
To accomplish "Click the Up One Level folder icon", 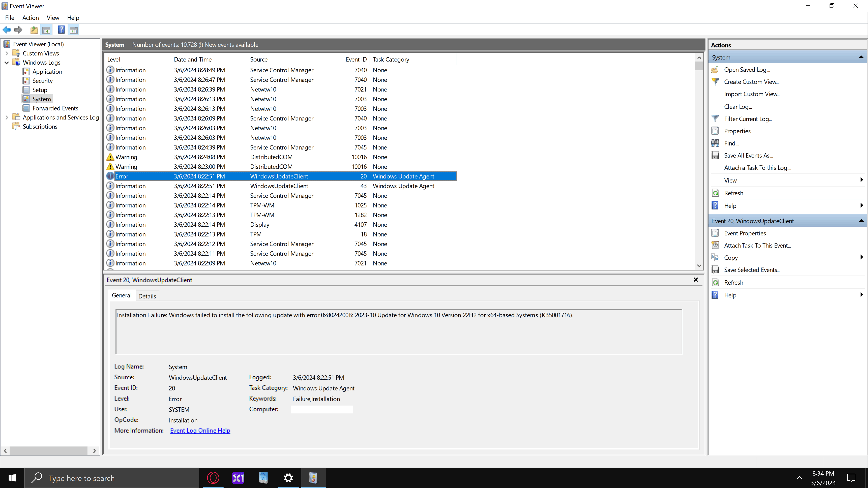I will [x=34, y=30].
